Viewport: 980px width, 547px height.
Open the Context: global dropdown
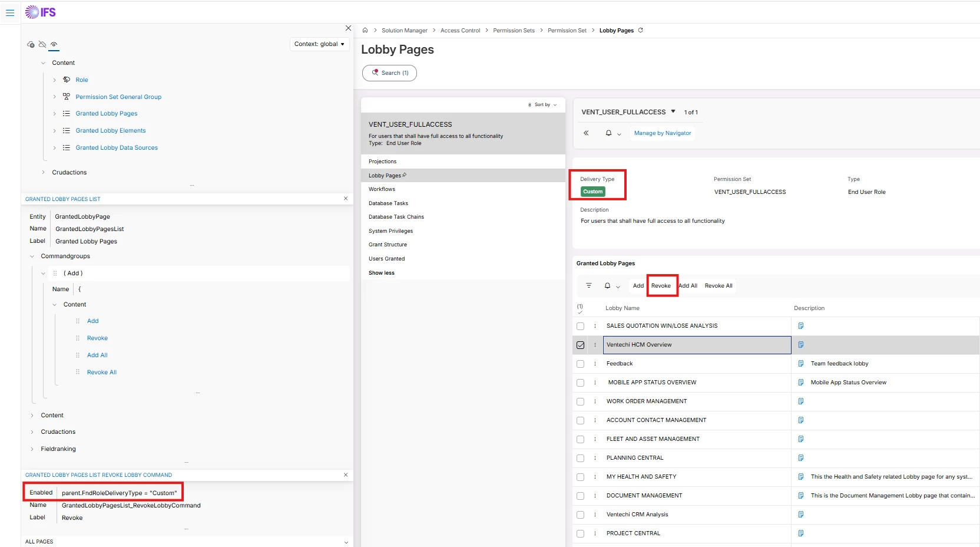pyautogui.click(x=319, y=44)
